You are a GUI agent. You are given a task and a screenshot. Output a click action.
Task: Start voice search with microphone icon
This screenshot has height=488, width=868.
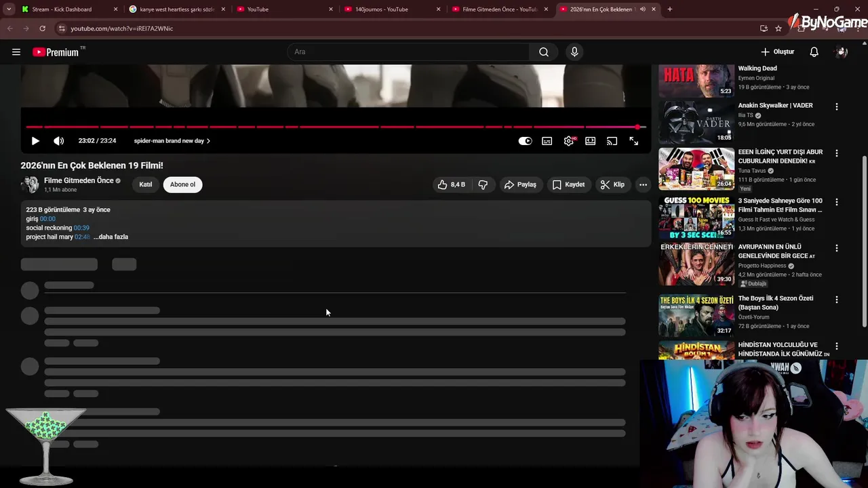coord(574,52)
